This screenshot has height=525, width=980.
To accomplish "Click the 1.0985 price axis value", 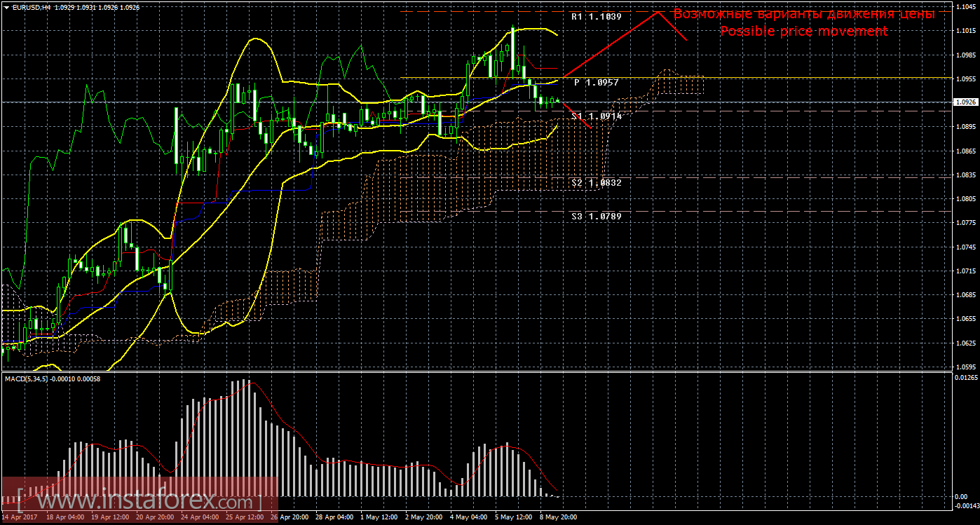I will 966,55.
